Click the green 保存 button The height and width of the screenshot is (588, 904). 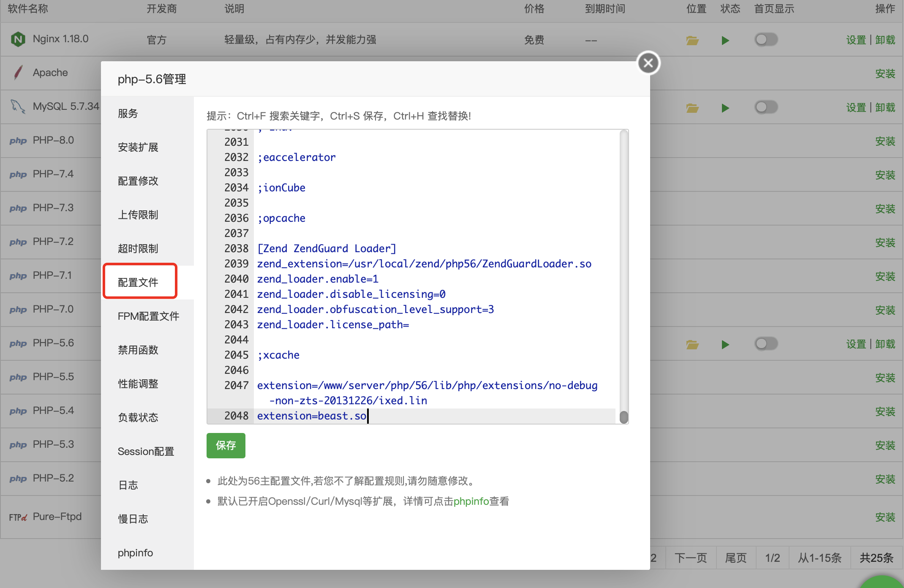pos(226,446)
